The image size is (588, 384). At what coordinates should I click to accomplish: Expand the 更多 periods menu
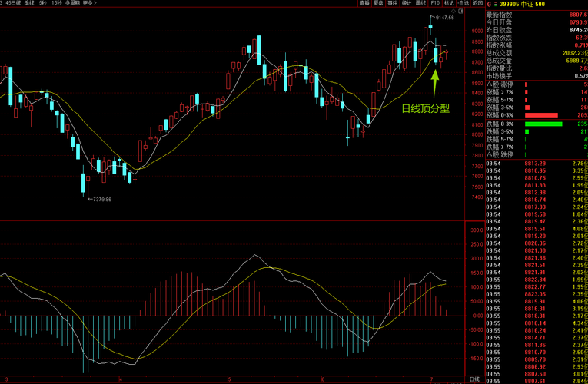pyautogui.click(x=89, y=3)
